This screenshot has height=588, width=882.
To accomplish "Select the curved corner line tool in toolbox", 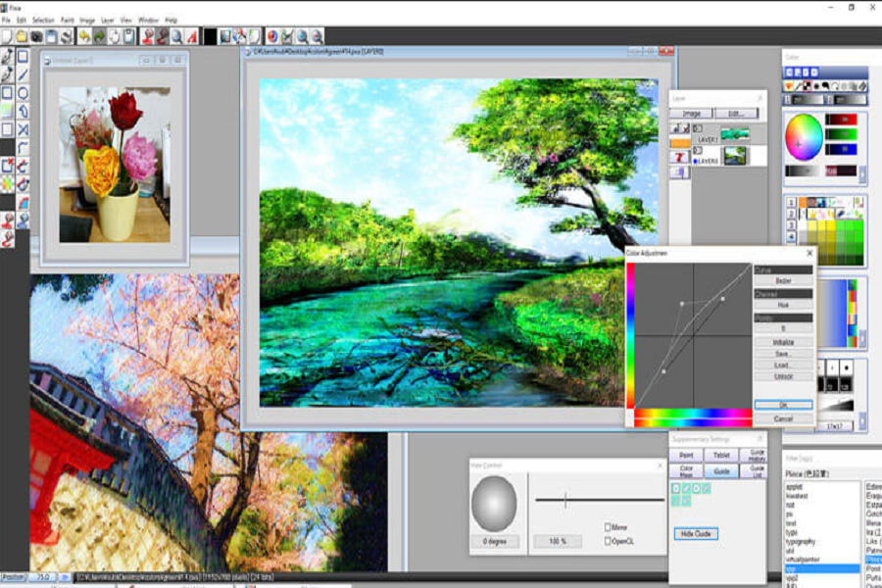I will [x=23, y=148].
